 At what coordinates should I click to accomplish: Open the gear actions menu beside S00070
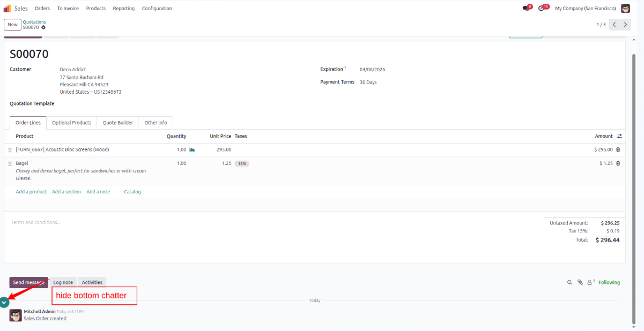click(43, 27)
